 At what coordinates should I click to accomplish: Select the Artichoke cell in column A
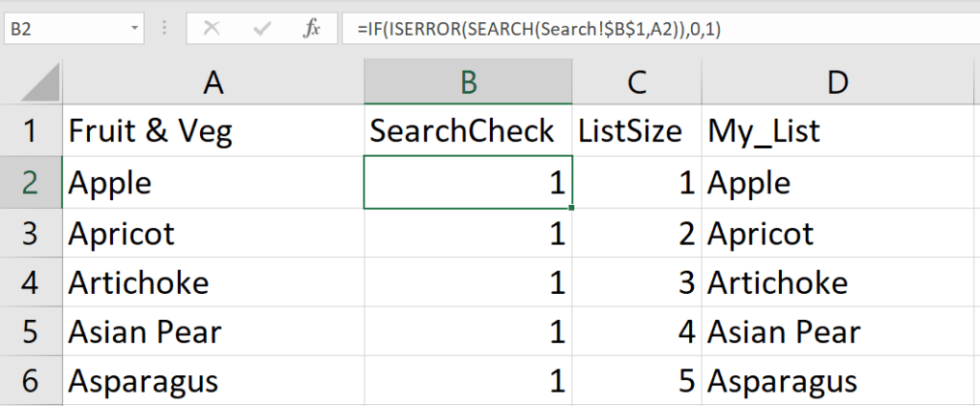(x=212, y=282)
